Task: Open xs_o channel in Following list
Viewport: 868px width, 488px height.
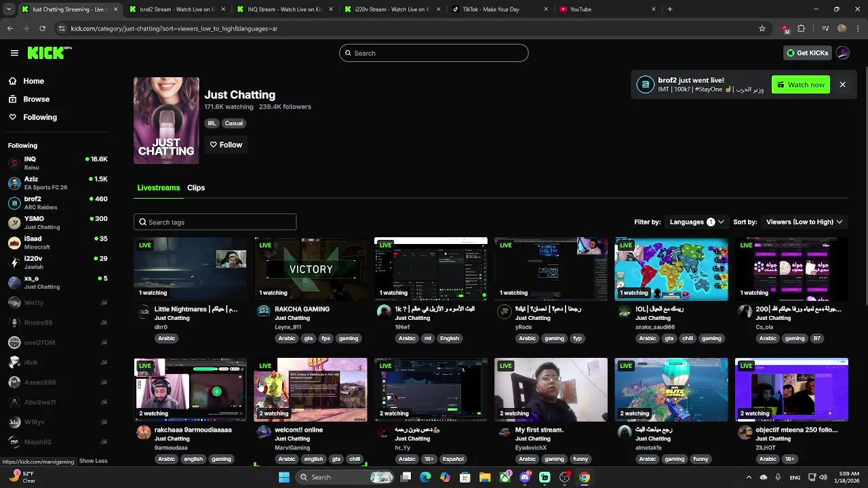Action: coord(58,282)
